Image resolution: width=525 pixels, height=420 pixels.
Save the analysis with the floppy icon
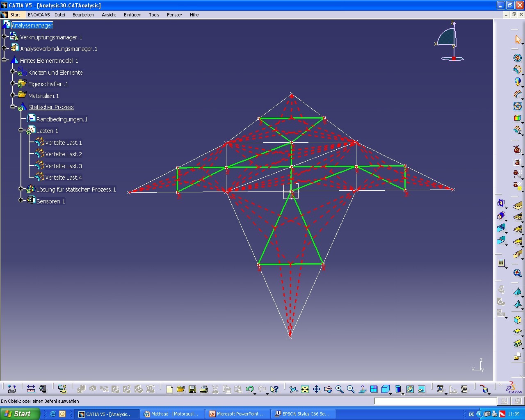coord(192,389)
